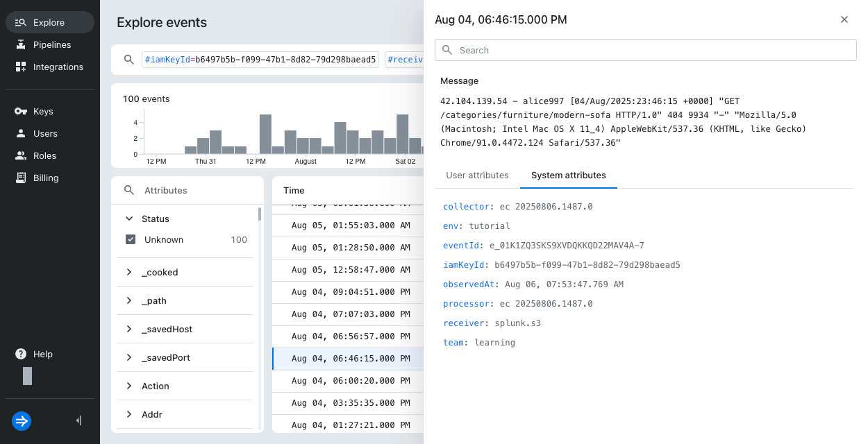Collapse the Status attribute group
Viewport: 868px width, 444px height.
[x=129, y=219]
